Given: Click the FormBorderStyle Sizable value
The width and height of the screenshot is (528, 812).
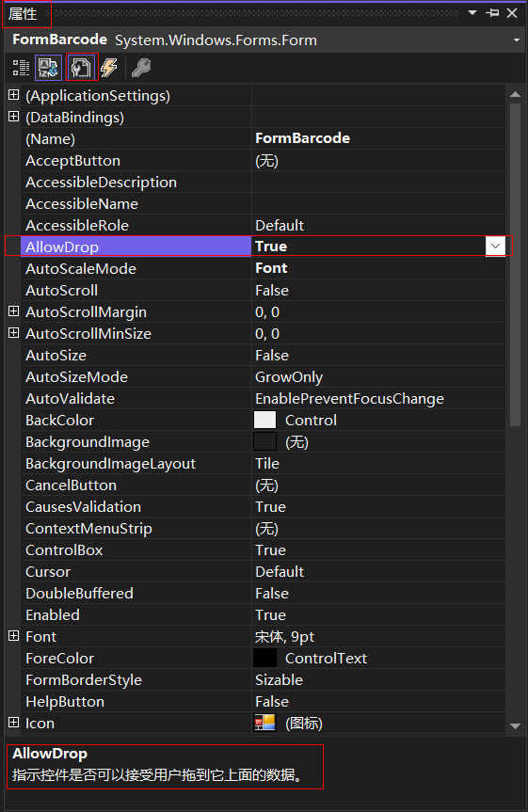Looking at the screenshot, I should (279, 680).
